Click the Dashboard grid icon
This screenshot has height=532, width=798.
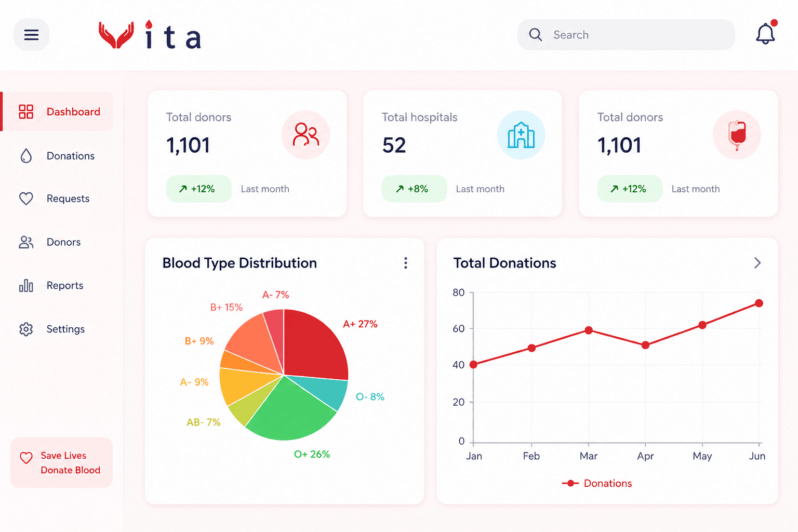[26, 112]
